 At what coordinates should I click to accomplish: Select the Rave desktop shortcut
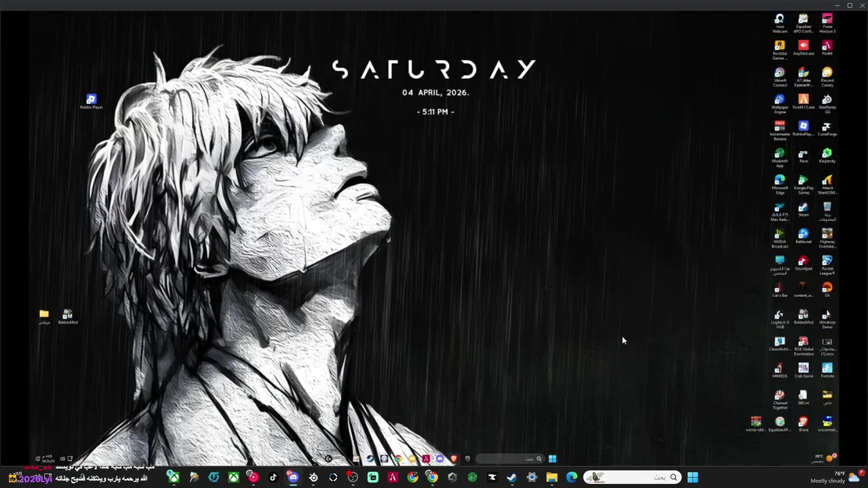804,156
